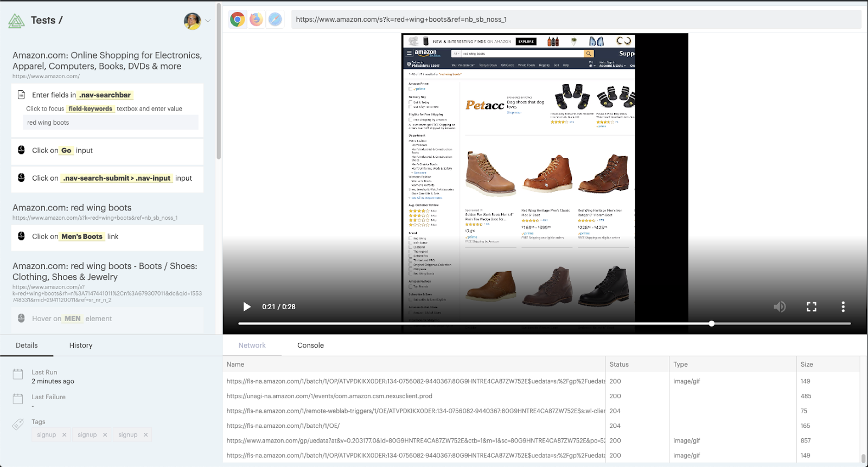Select the .nav-search-submit > .nav-input selector
Image resolution: width=868 pixels, height=467 pixels.
pyautogui.click(x=117, y=178)
